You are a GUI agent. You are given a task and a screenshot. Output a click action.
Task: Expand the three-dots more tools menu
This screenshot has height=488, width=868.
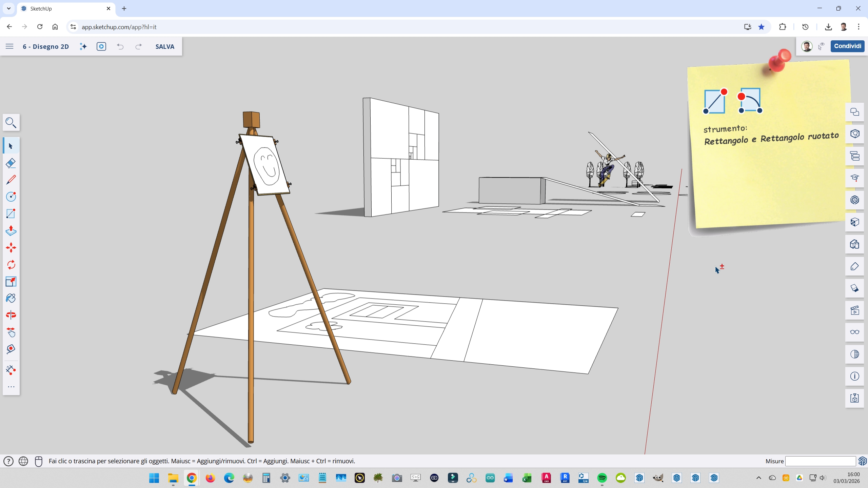coord(11,387)
